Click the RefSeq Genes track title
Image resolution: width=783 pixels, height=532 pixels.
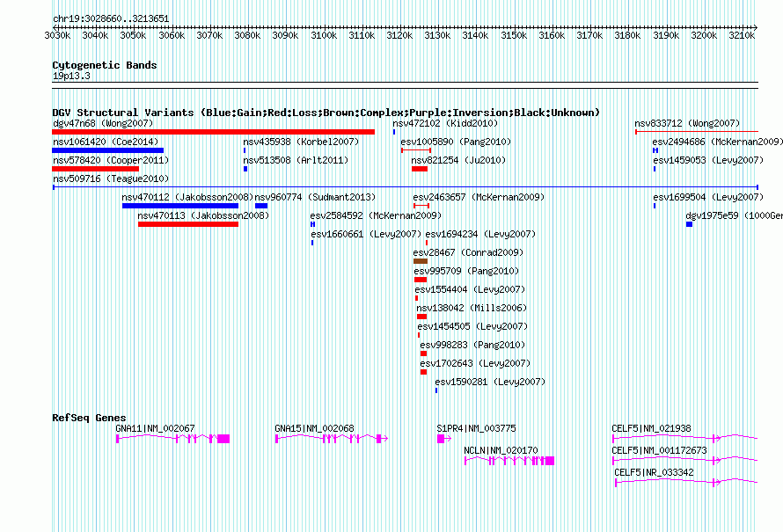89,418
